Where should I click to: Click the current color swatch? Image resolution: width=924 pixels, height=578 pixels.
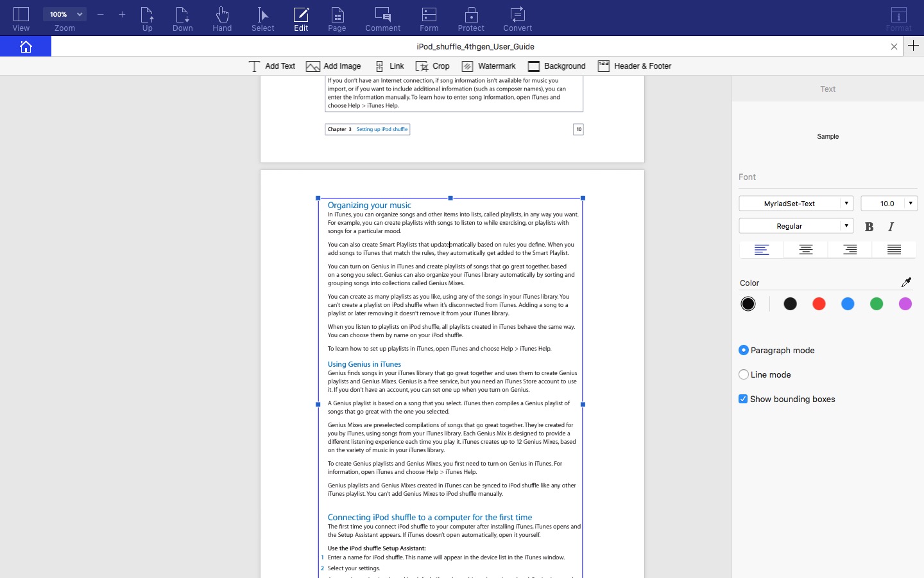[x=748, y=304]
